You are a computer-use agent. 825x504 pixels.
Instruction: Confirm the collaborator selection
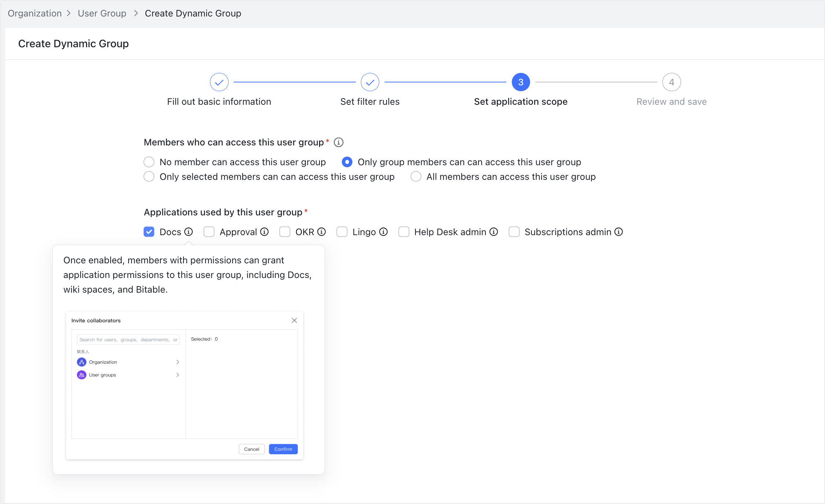pos(283,449)
